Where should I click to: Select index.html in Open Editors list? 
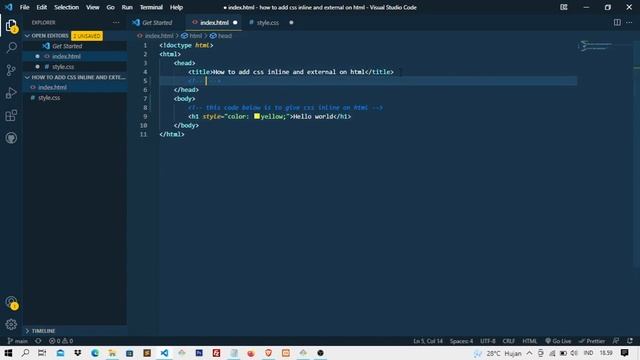(75, 56)
